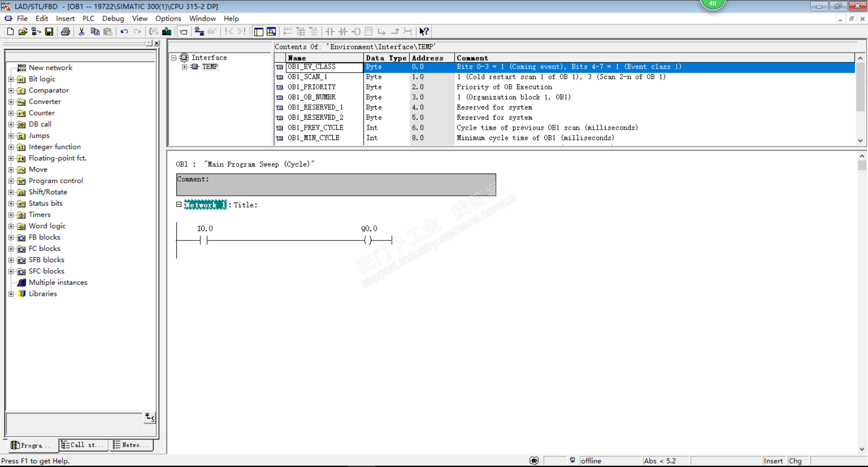Insert an empty box element
Screen dimensions: 868x467
pyautogui.click(x=369, y=32)
